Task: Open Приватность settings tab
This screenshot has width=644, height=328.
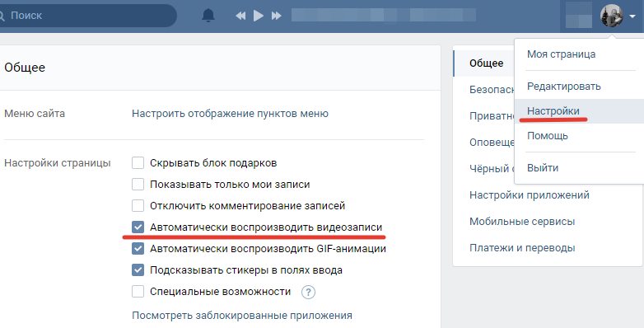Action: pyautogui.click(x=492, y=116)
